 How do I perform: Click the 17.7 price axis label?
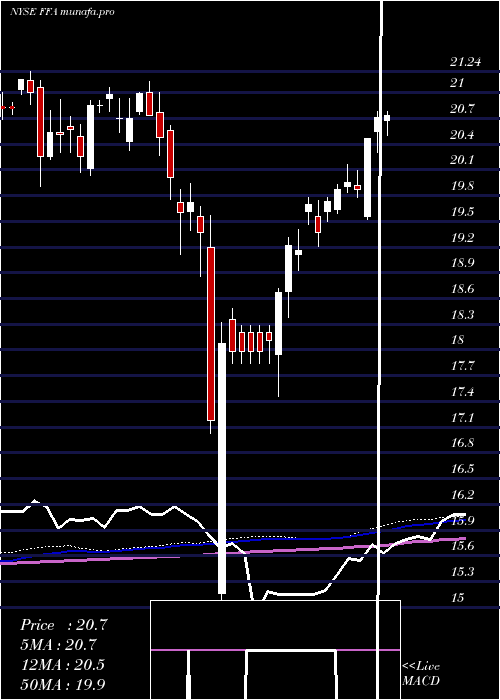(x=462, y=366)
